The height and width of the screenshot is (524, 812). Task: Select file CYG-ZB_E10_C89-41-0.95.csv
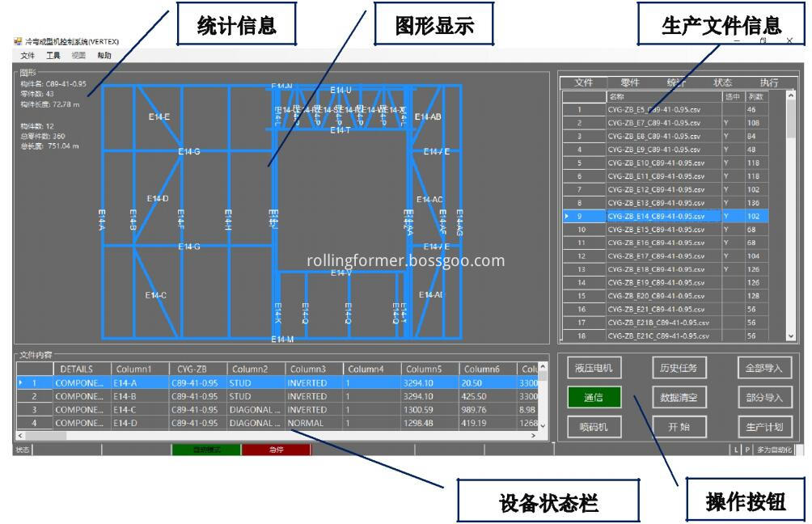click(x=665, y=163)
